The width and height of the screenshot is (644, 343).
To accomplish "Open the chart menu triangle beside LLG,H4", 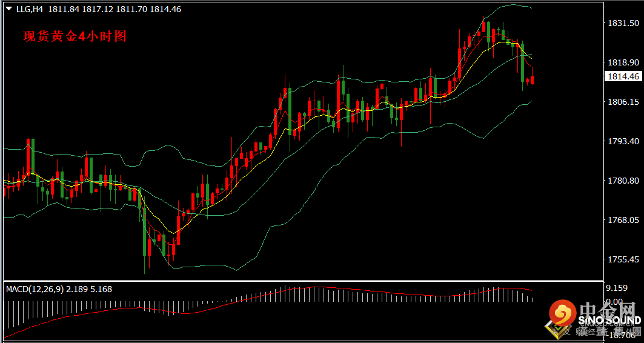I will [9, 8].
